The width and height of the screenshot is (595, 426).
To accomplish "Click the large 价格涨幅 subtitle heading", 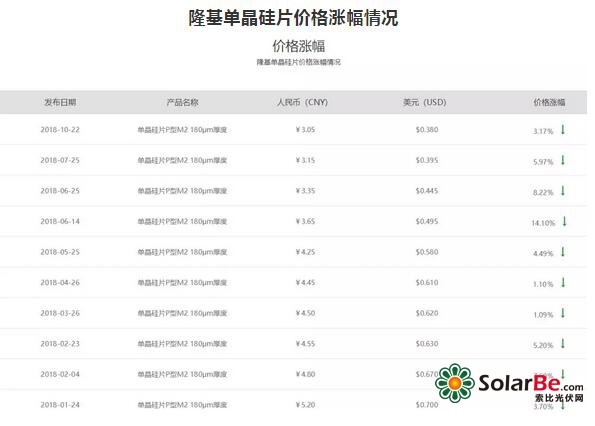I will 299,46.
